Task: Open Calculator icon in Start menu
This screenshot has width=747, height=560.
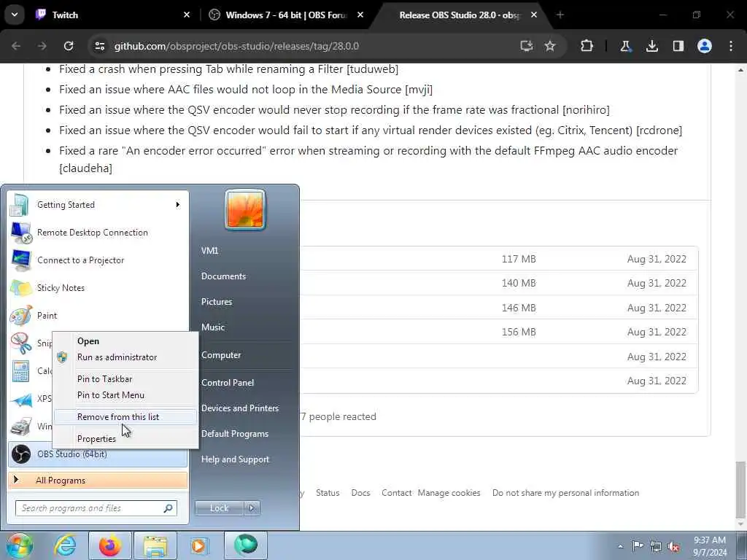Action: tap(21, 371)
